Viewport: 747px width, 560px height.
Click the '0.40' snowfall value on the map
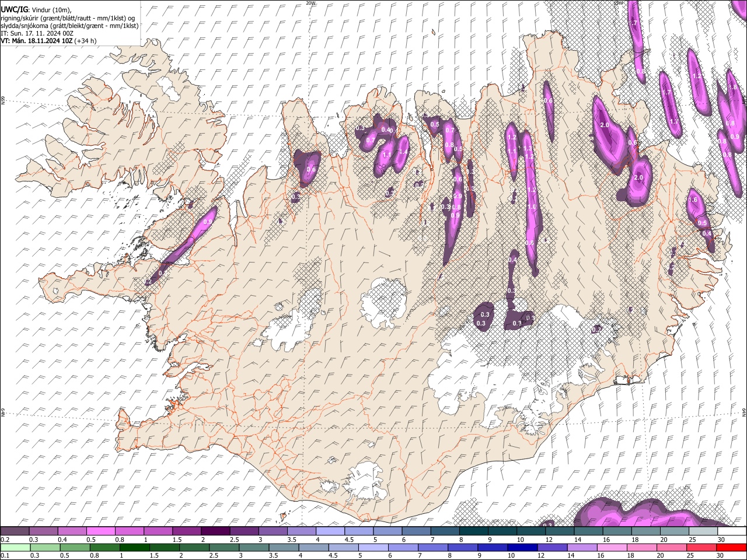(x=387, y=129)
